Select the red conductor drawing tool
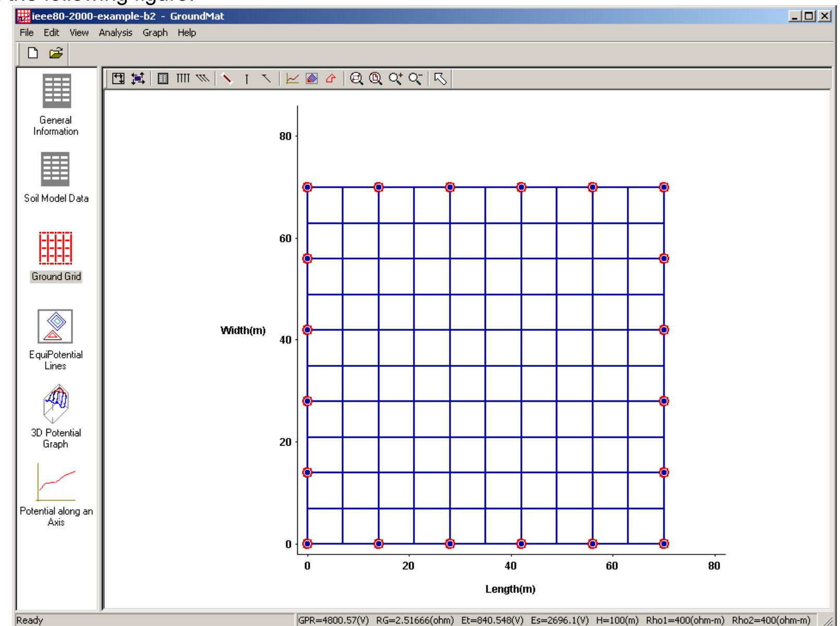 point(227,79)
